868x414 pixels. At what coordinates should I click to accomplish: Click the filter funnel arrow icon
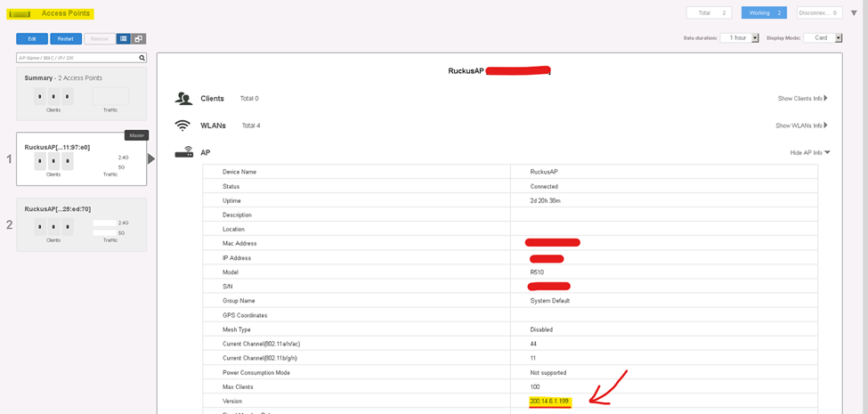click(854, 13)
